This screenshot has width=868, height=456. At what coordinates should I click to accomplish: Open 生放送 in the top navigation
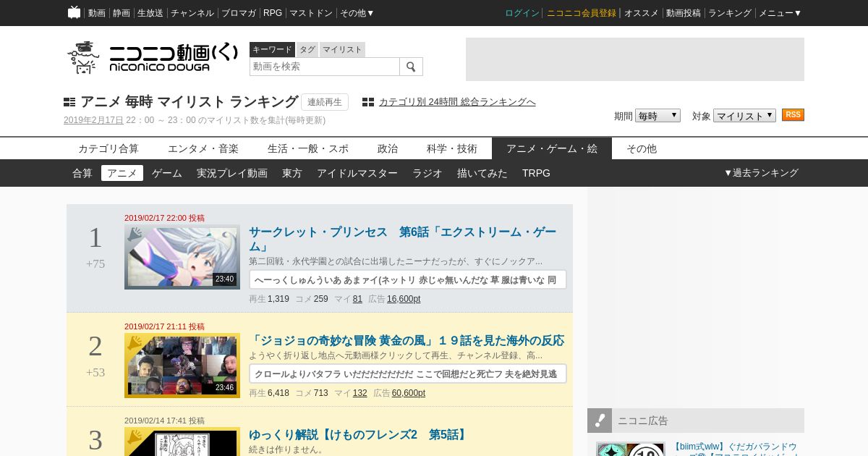(150, 13)
